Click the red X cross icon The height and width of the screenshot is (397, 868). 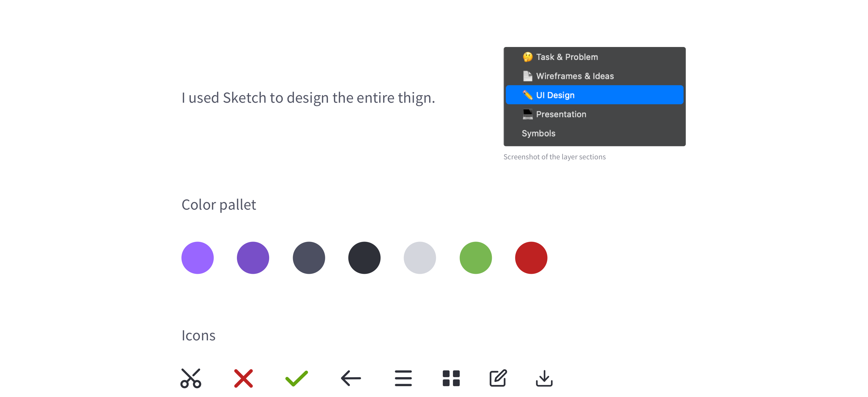(x=243, y=378)
